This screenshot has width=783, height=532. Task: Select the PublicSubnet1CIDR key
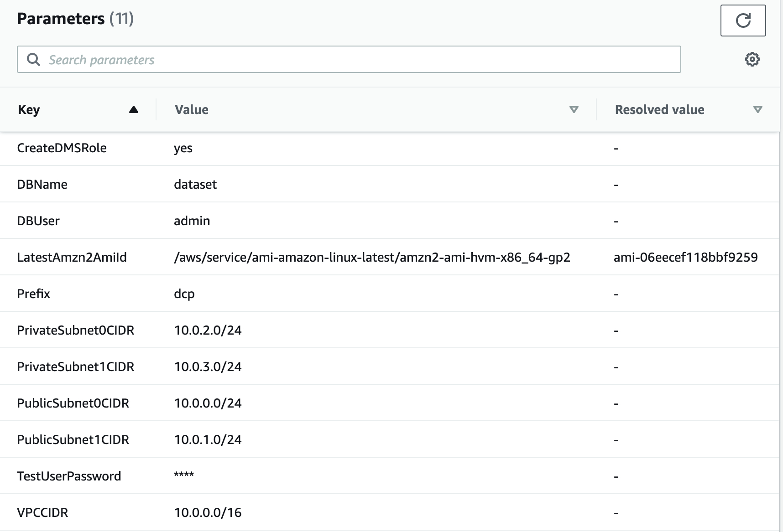73,439
